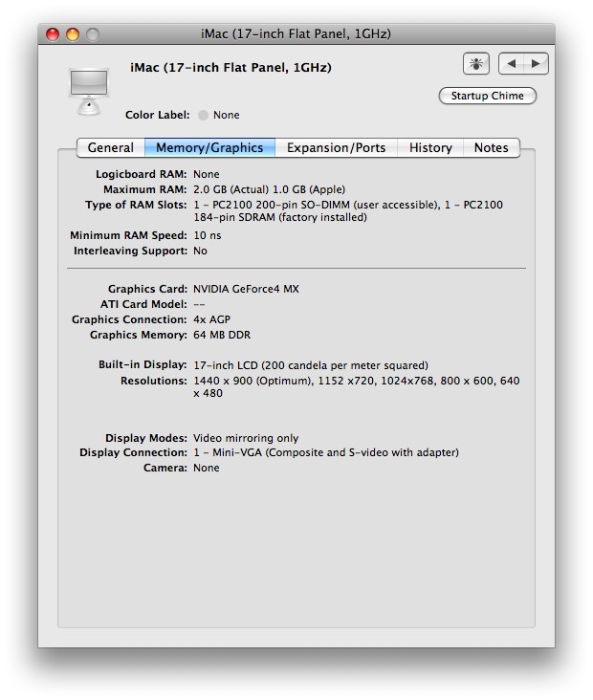Image resolution: width=593 pixels, height=700 pixels.
Task: Select 'NVIDIA GeForce4 MX' graphics card text
Action: 246,289
